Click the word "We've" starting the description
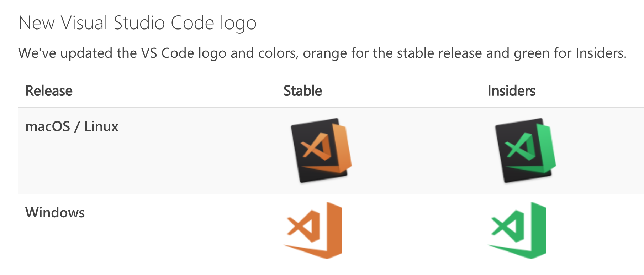The height and width of the screenshot is (275, 644). [37, 53]
